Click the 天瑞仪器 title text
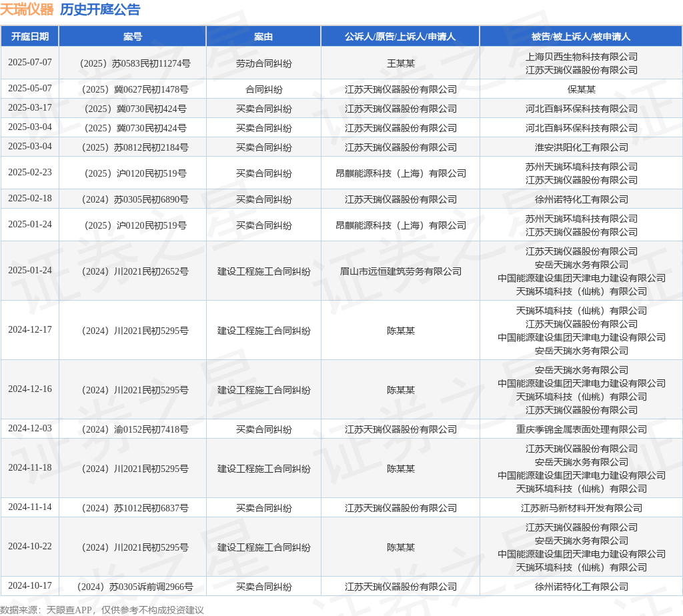 tap(27, 9)
